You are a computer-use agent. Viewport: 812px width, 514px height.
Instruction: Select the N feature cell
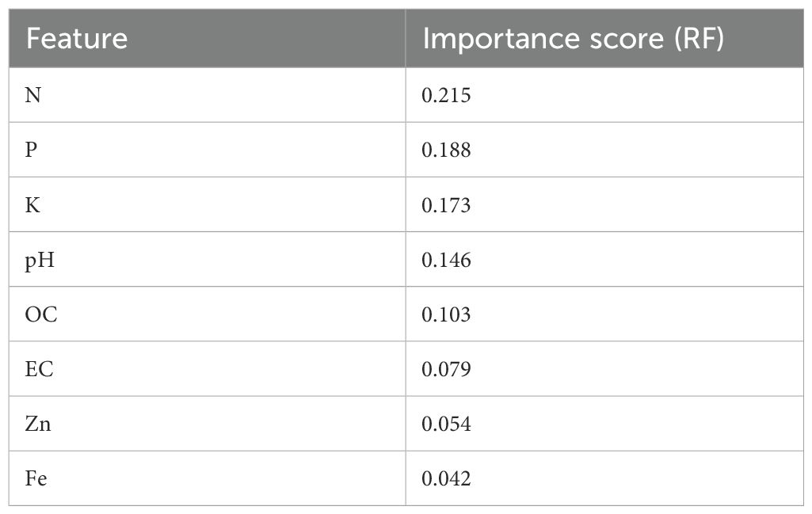coord(33,95)
